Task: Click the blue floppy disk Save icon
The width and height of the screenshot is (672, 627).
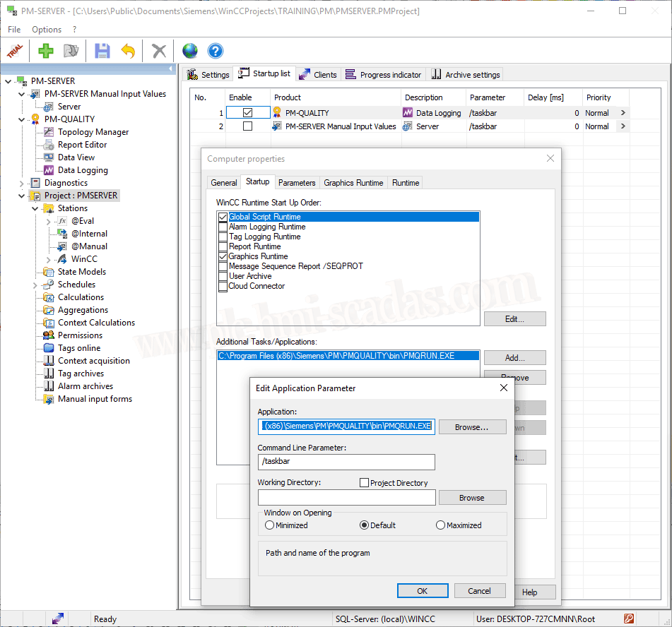Action: (102, 51)
